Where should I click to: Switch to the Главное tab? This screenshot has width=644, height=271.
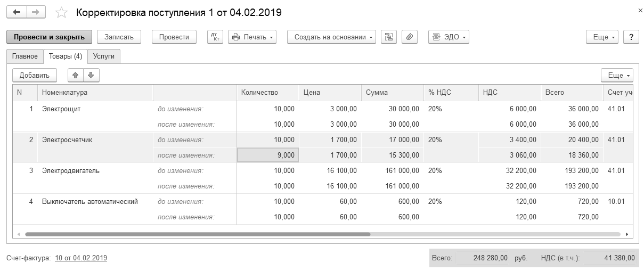tap(25, 56)
